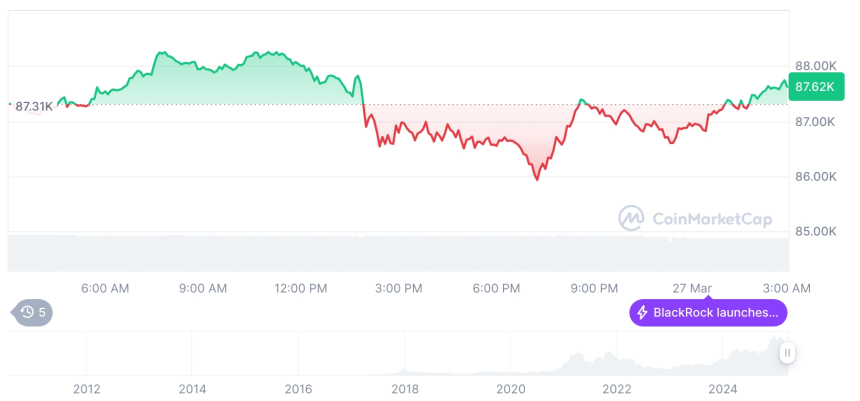Click the range slider handle on the navigator
The height and width of the screenshot is (401, 860).
click(787, 352)
